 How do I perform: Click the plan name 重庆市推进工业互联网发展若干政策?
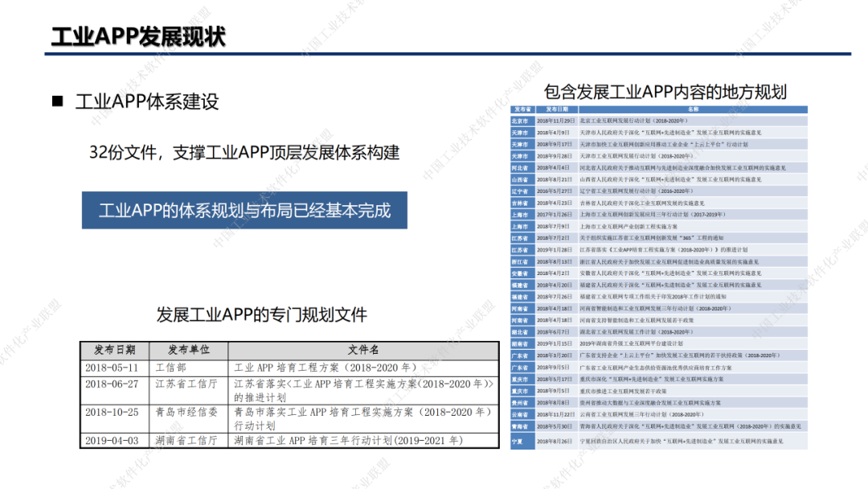(624, 391)
